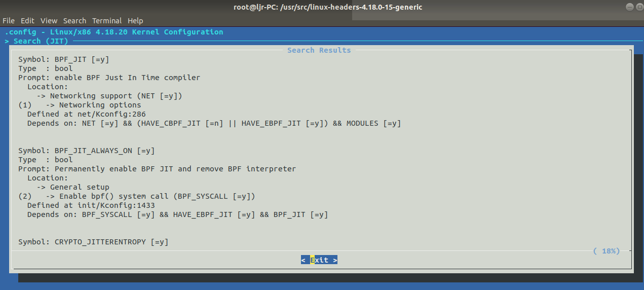Screen dimensions: 644x290
Task: Click the Defined at net/Kconfig:286 line
Action: coord(87,114)
